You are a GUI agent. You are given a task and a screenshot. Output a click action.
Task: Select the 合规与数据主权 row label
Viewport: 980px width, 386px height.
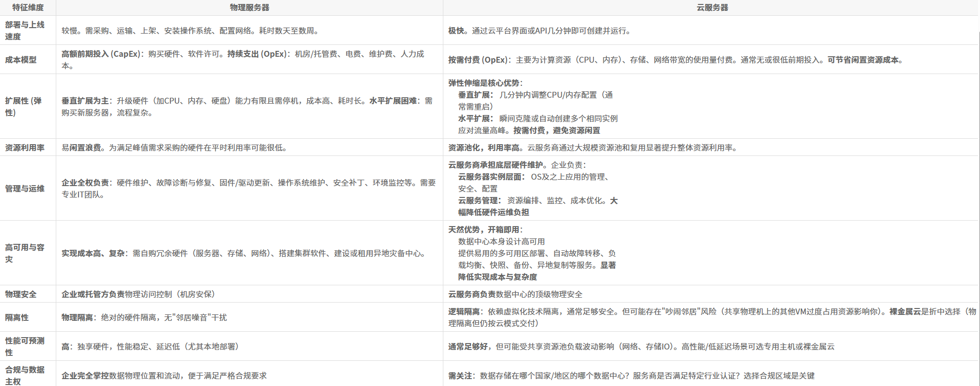click(x=25, y=375)
